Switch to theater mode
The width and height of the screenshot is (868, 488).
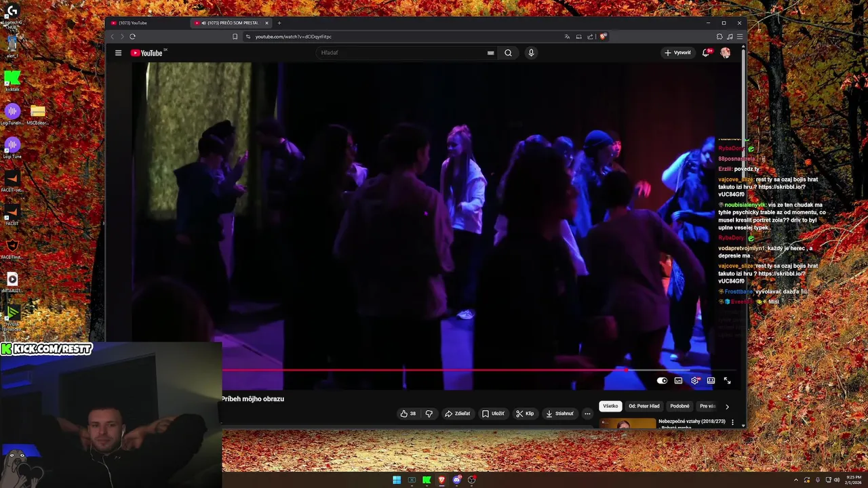coord(711,381)
